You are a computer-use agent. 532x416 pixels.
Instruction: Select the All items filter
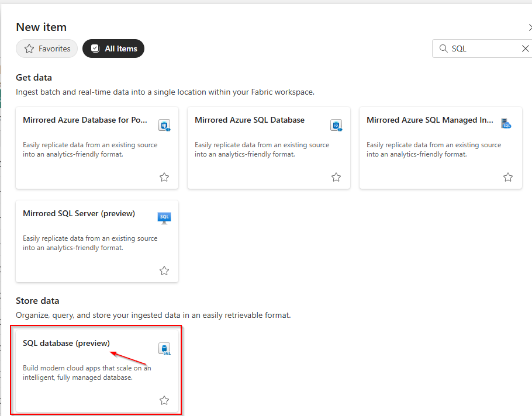(x=113, y=48)
